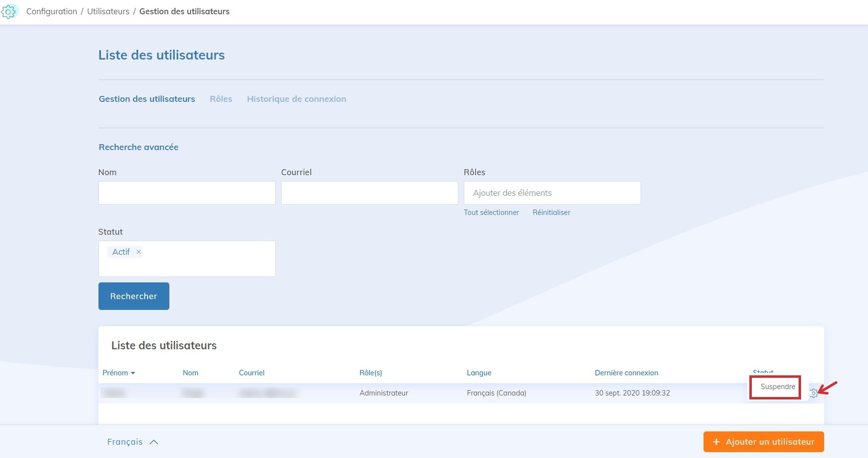Open the Rôles multi-select dropdown
The image size is (868, 458).
click(551, 193)
